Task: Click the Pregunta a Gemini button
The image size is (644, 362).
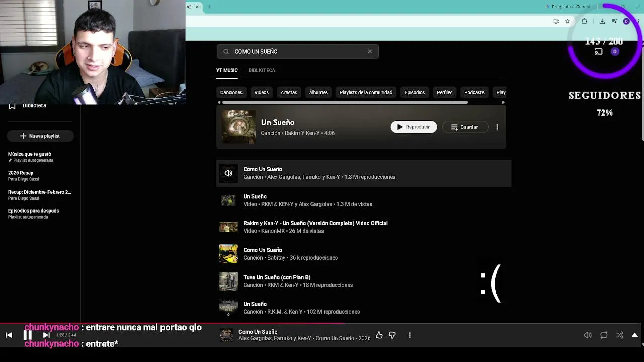Action: 568,7
